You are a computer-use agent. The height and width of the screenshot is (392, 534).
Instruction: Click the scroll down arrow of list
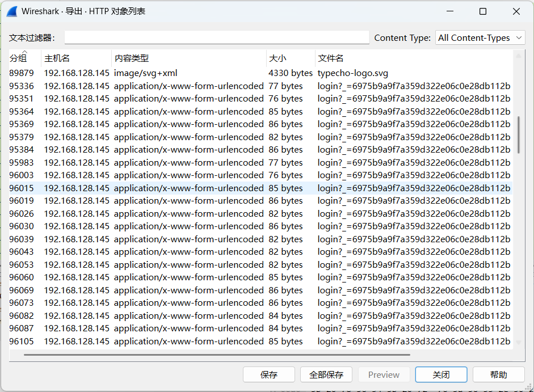[518, 343]
